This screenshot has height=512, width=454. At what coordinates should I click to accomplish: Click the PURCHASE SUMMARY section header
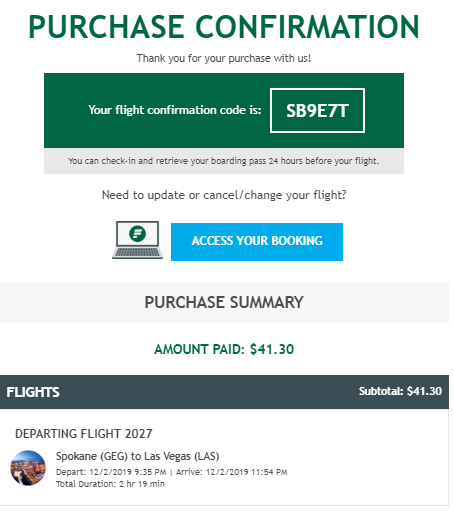pyautogui.click(x=224, y=303)
